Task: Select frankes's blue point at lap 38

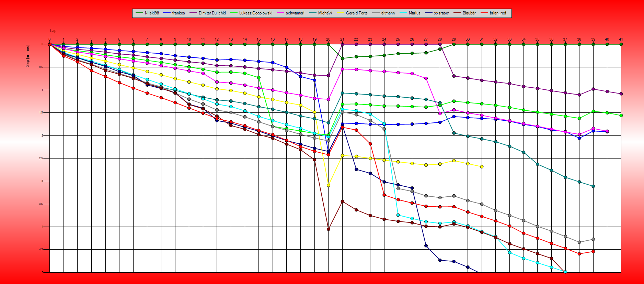Action: [579, 138]
